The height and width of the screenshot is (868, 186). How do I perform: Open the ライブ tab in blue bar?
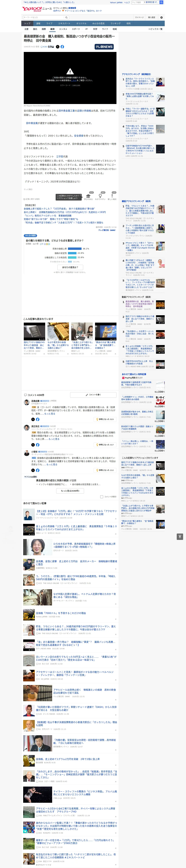click(x=49, y=24)
